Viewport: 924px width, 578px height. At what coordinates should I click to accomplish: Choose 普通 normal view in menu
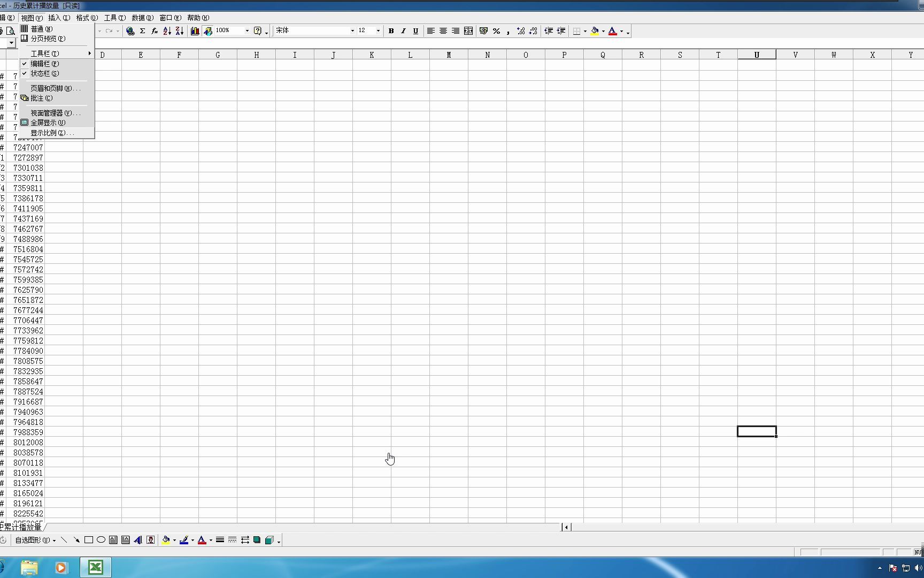(x=57, y=29)
